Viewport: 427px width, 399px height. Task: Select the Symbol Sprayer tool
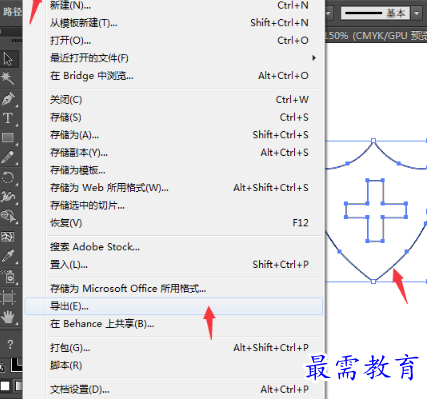(x=8, y=276)
